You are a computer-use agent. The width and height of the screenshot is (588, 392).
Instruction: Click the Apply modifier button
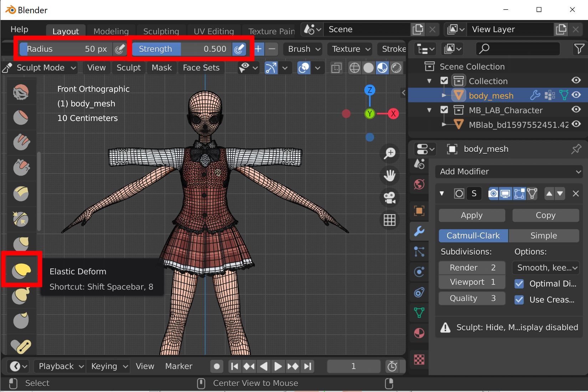[x=471, y=215]
